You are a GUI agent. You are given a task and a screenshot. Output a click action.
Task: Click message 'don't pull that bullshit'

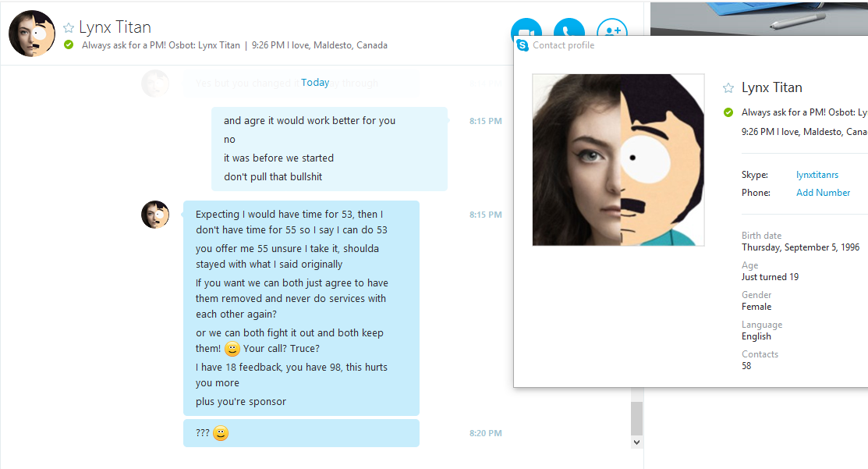[273, 176]
